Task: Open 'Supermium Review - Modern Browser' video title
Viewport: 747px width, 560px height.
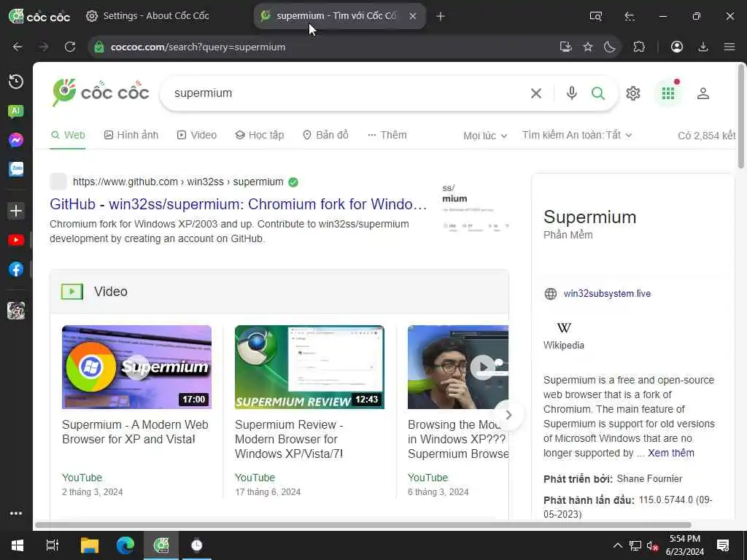Action: coord(289,438)
